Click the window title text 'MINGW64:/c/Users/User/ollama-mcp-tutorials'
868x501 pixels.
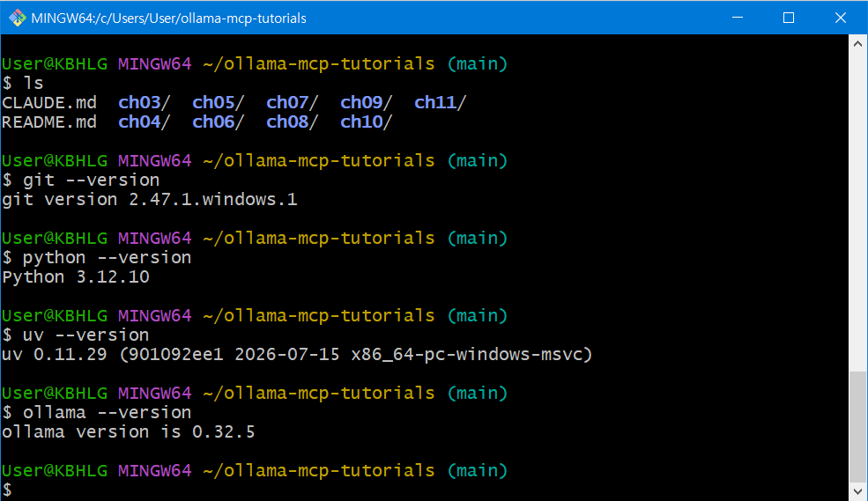(168, 18)
